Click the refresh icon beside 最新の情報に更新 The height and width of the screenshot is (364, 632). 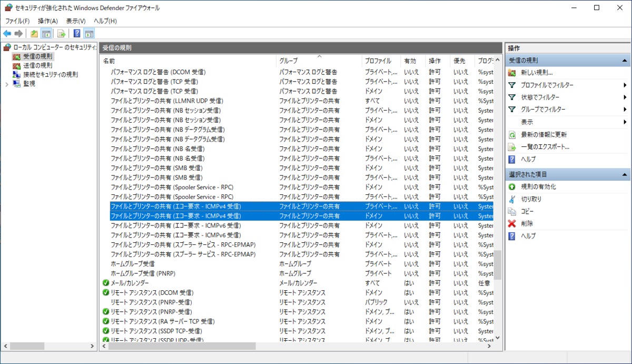coord(512,134)
